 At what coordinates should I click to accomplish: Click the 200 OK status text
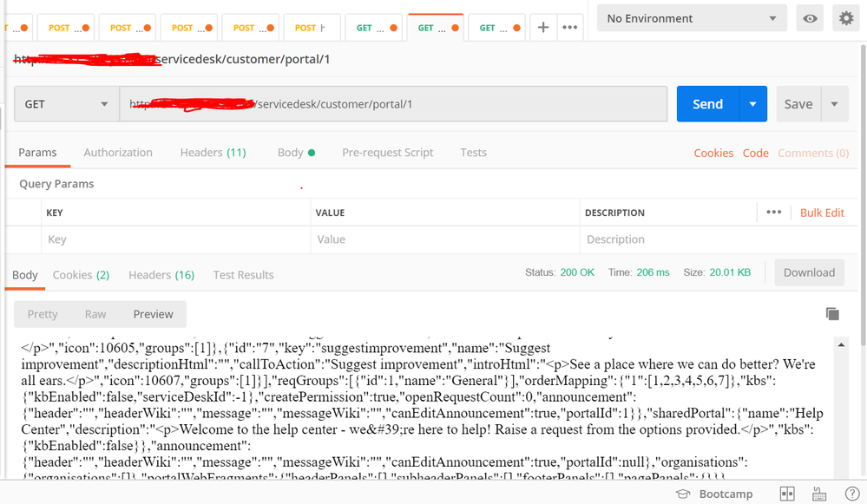click(577, 272)
